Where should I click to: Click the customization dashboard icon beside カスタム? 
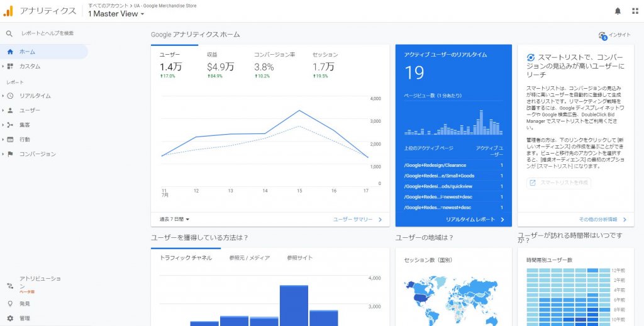(10, 66)
